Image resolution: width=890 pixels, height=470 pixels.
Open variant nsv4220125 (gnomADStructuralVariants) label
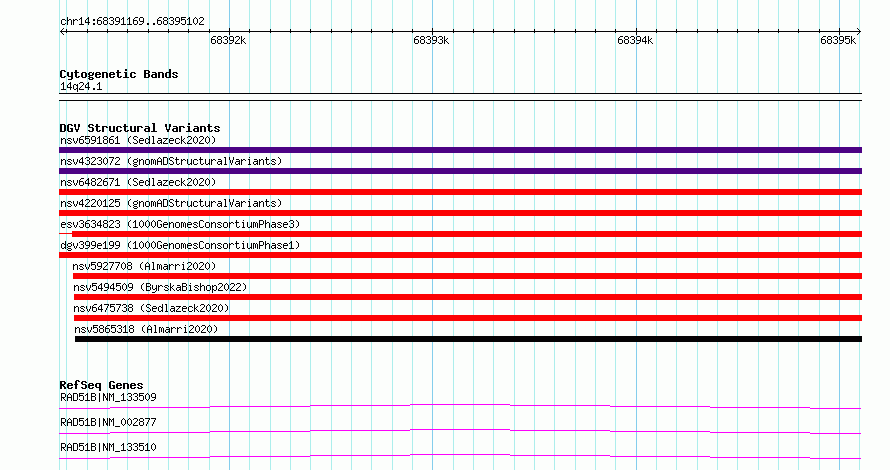coord(171,203)
